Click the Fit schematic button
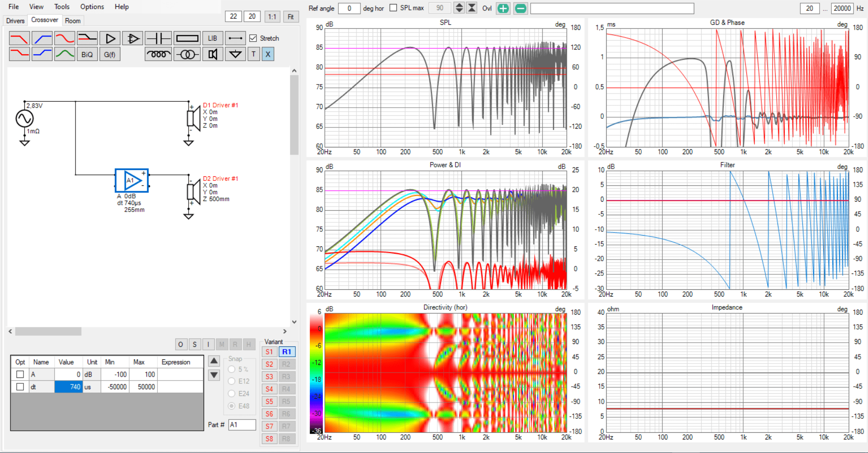 [x=291, y=17]
